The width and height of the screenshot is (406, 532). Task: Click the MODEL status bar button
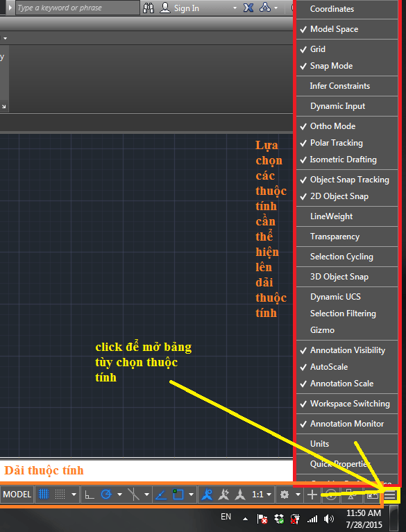point(17,495)
